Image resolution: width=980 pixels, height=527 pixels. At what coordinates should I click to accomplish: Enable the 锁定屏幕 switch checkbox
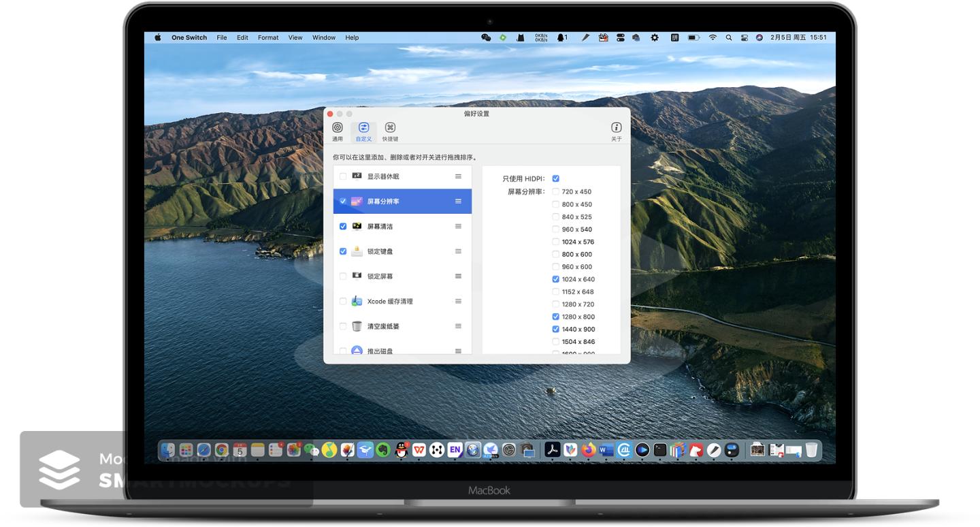[x=343, y=276]
